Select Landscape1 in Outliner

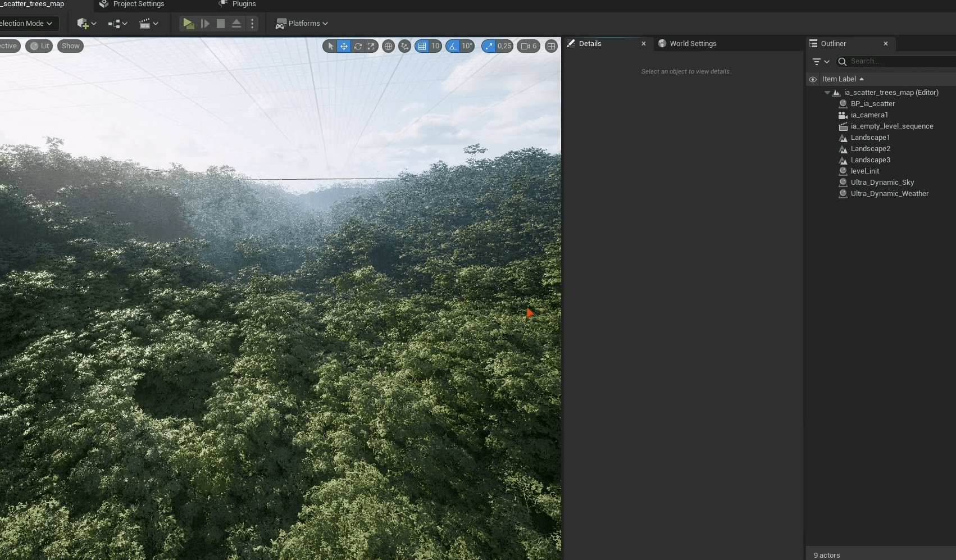pos(870,138)
